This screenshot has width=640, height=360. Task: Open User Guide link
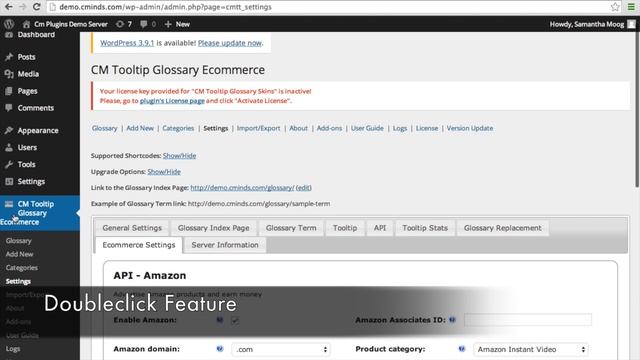(367, 128)
